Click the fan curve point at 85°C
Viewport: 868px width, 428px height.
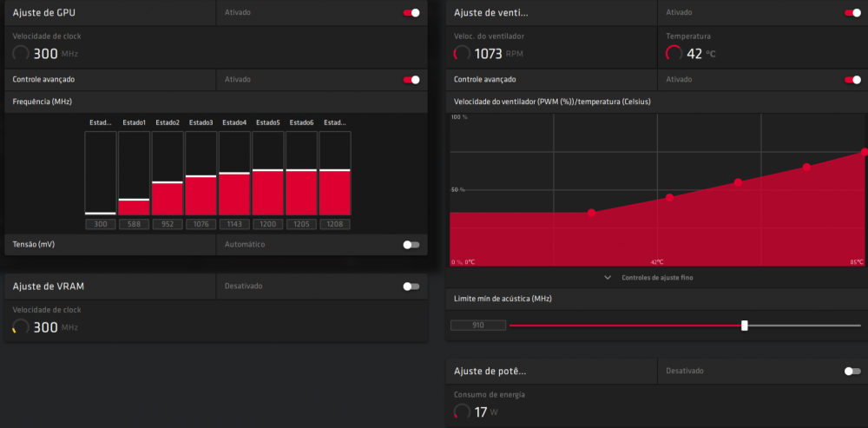pos(865,152)
